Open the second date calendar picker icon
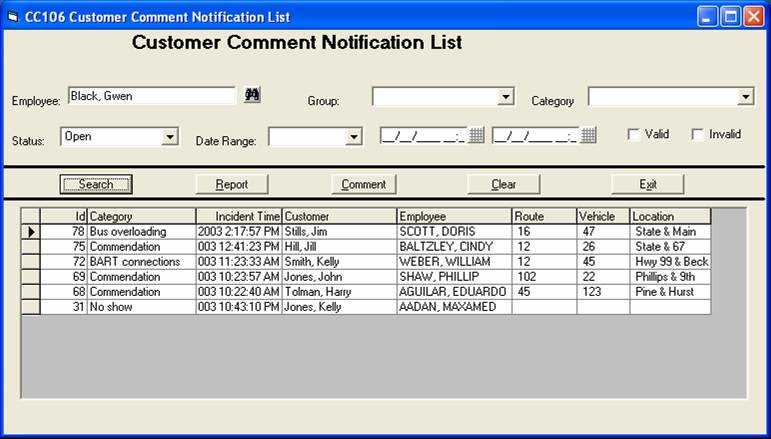Viewport: 771px width, 439px height. tap(589, 135)
